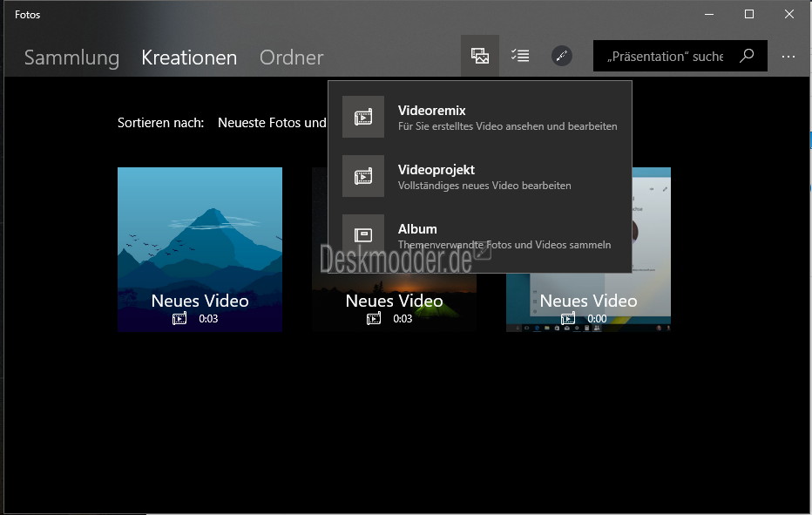Open the 'Neueste Fotos und' sort dropdown
The image size is (812, 515).
coord(272,123)
